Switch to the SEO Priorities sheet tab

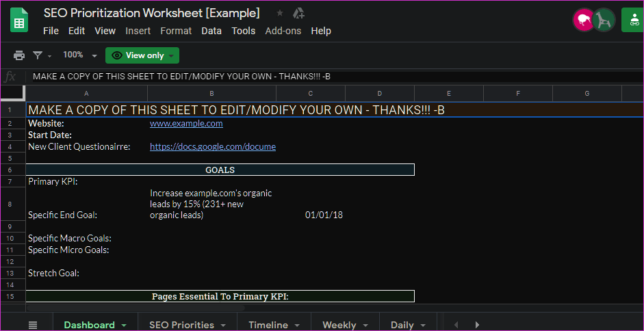181,325
